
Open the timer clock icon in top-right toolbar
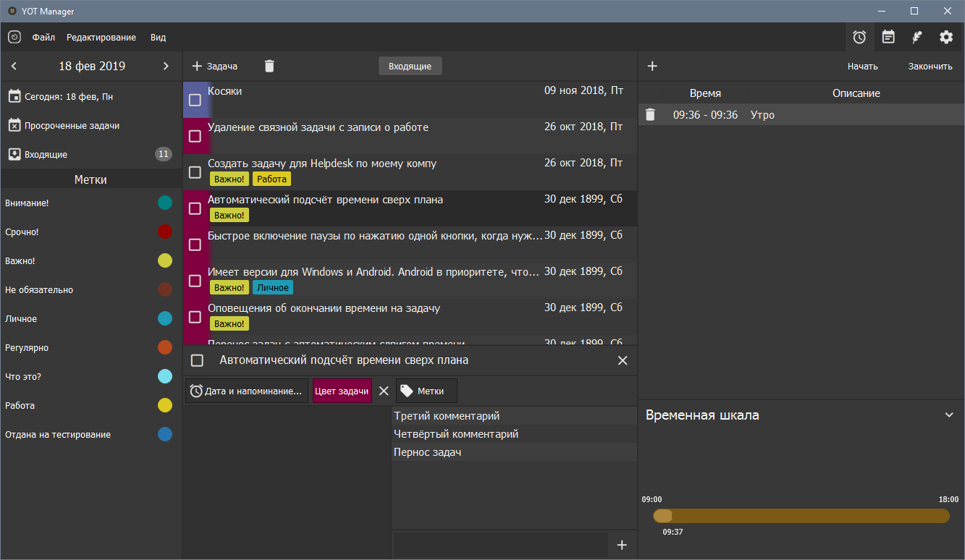click(x=859, y=37)
